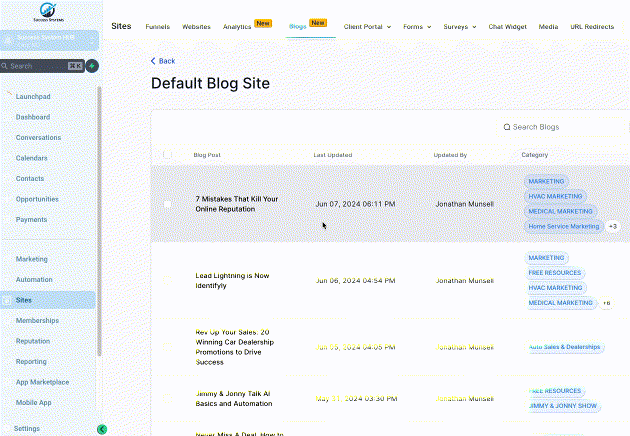Open the Forms dropdown menu
Viewport: 630px width, 436px height.
[418, 26]
